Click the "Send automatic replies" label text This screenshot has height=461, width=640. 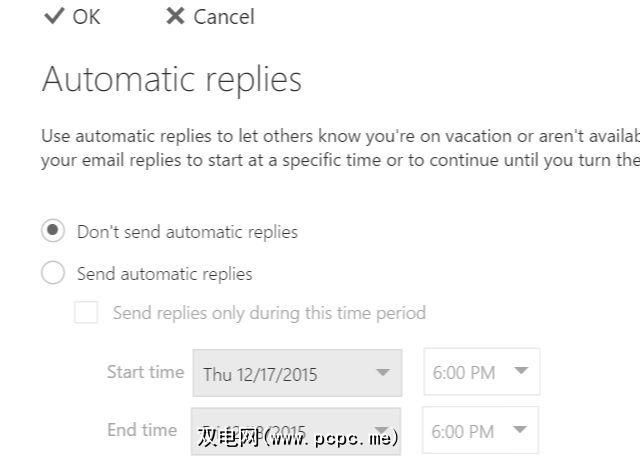[x=164, y=274]
